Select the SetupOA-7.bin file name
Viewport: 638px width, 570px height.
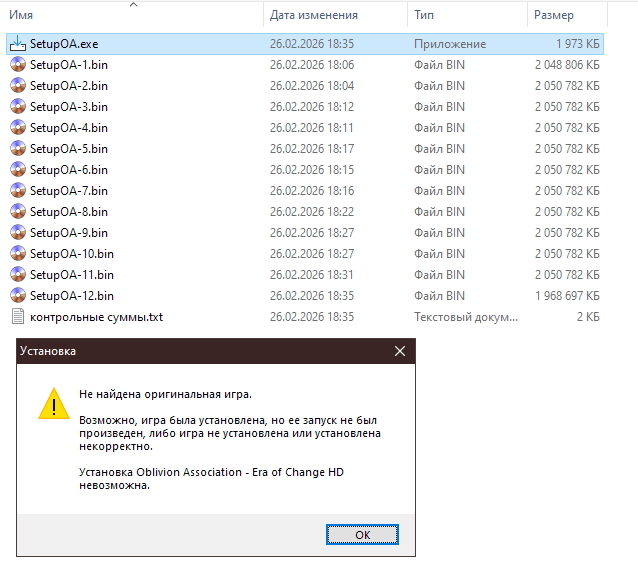pos(69,191)
